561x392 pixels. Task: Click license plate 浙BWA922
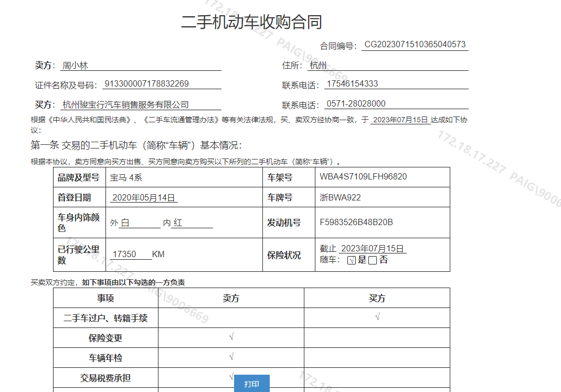click(x=340, y=197)
